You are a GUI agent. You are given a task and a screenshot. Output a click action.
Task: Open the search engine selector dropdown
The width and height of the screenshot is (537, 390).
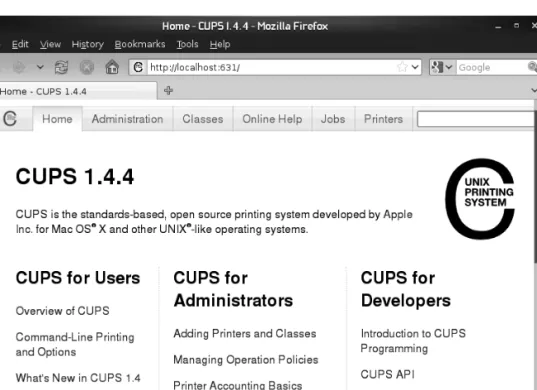point(442,67)
